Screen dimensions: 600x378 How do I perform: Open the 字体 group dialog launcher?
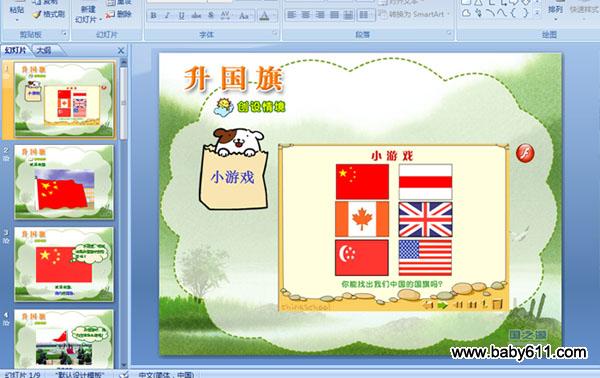pos(275,34)
